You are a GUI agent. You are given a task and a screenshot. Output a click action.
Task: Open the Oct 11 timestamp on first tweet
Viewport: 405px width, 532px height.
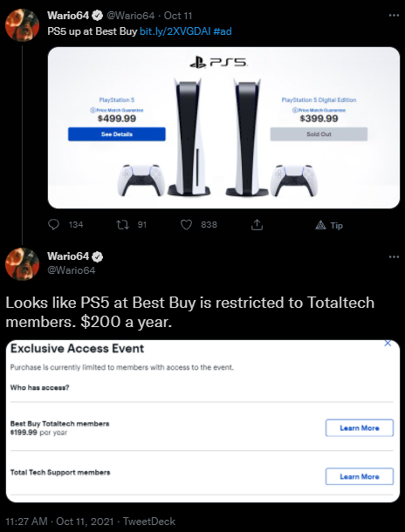(178, 16)
